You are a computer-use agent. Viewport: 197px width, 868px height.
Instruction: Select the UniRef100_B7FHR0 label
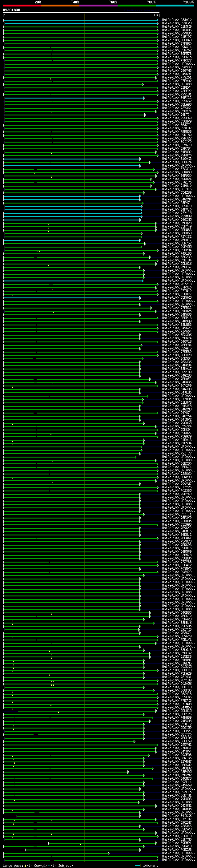177,43
